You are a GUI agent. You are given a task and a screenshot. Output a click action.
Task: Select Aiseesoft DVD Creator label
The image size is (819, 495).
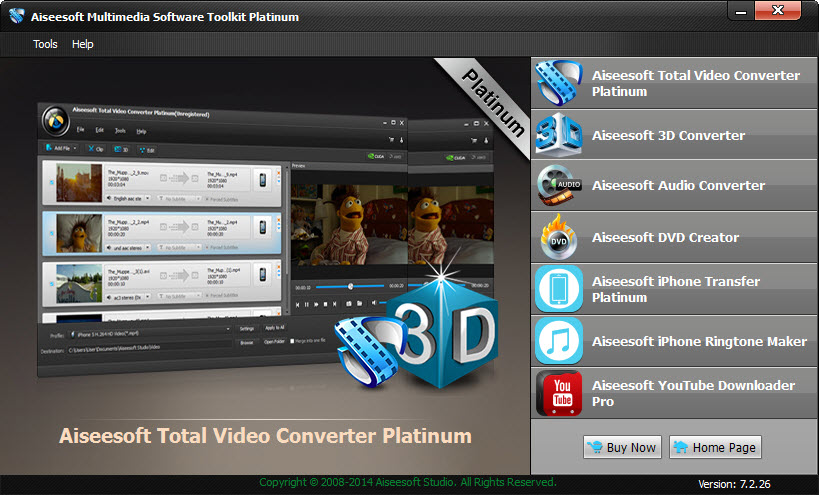tap(665, 238)
